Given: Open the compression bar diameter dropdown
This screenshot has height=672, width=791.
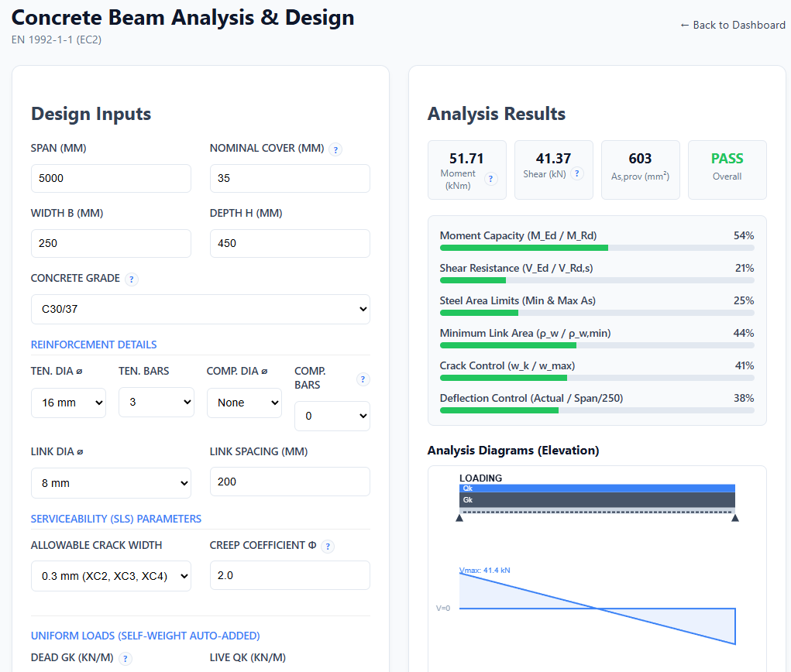Looking at the screenshot, I should pos(244,403).
